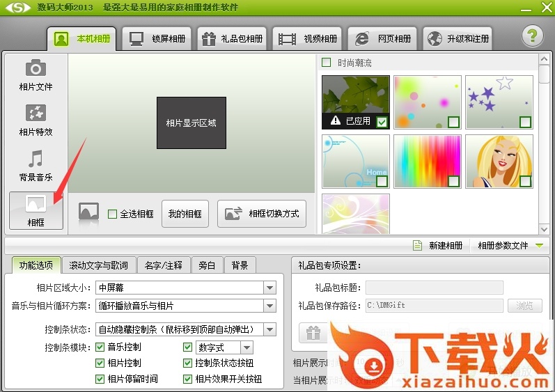This screenshot has height=392, width=555.
Task: Enable the 全选相框 select all frames checkbox
Action: click(113, 214)
